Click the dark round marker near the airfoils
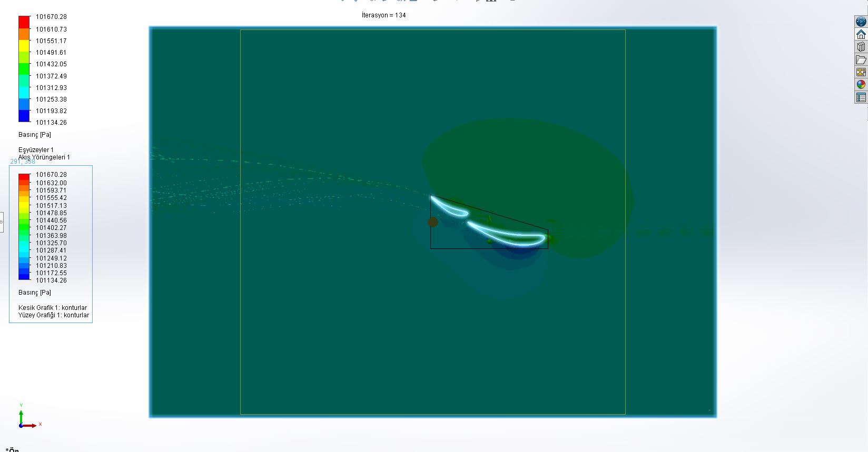 click(433, 222)
